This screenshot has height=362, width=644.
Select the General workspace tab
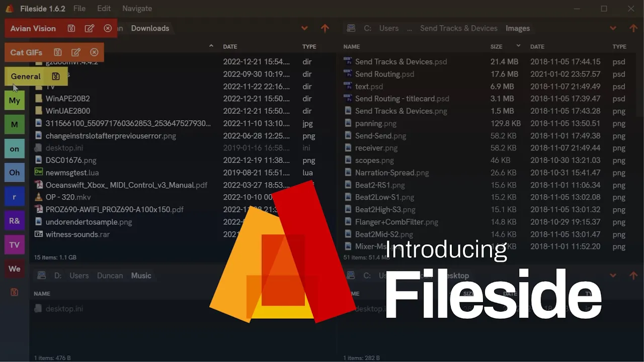(26, 76)
